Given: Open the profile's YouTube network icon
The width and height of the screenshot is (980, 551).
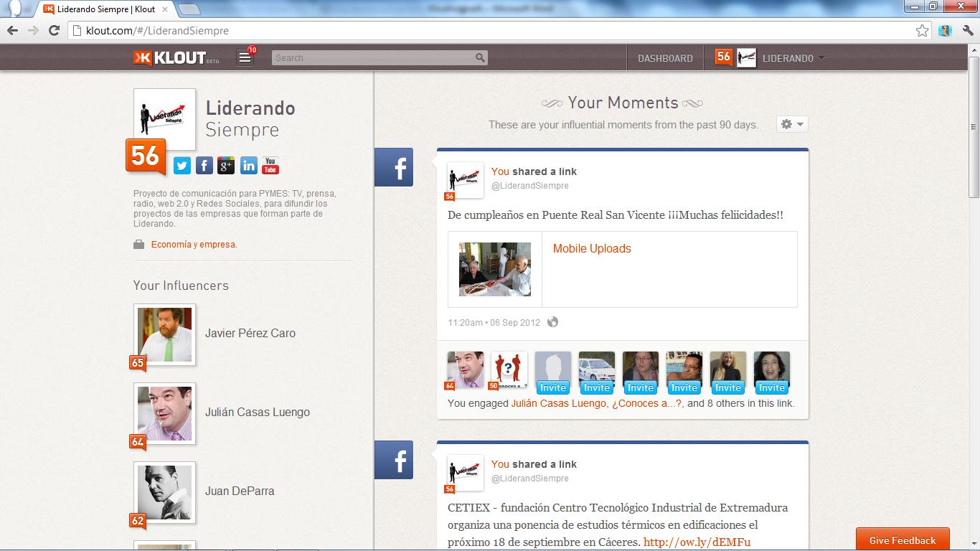Looking at the screenshot, I should (x=270, y=166).
